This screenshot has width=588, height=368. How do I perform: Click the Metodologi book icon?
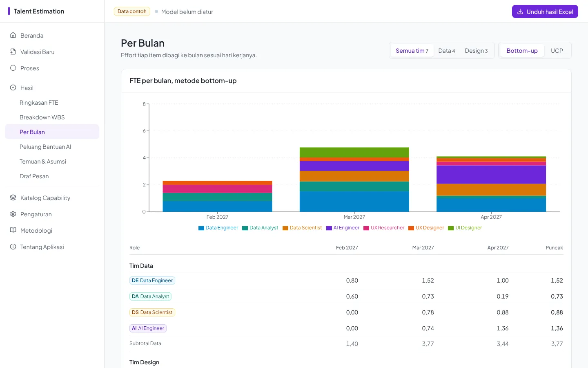pyautogui.click(x=13, y=230)
